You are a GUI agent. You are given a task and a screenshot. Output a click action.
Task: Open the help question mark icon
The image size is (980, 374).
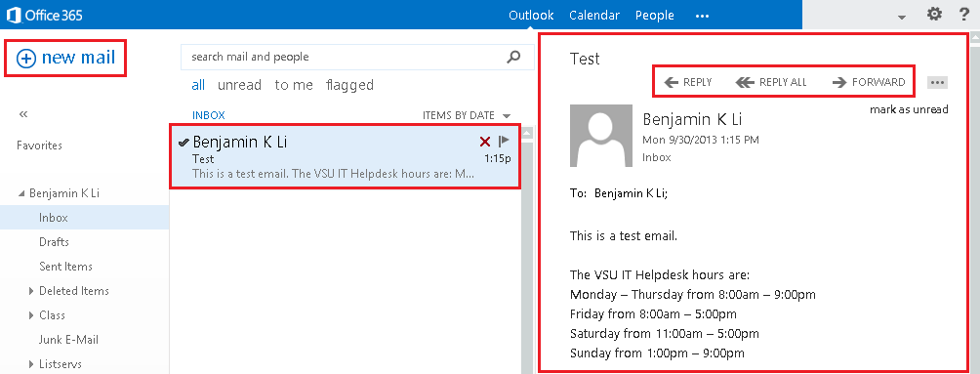tap(963, 14)
